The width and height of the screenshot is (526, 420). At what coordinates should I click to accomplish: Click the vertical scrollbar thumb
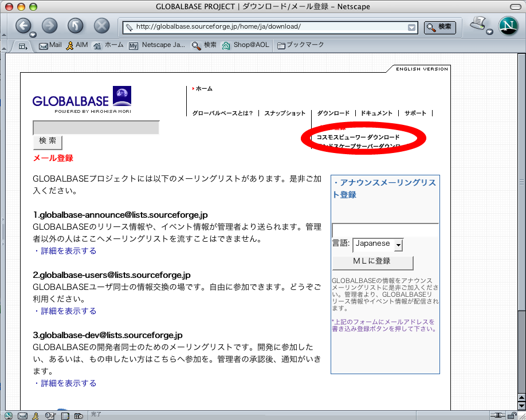(521, 182)
